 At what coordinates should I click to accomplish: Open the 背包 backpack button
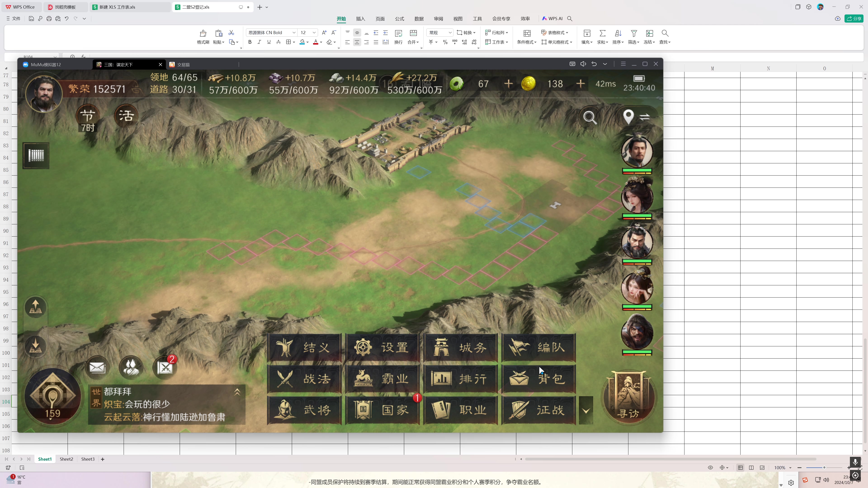pyautogui.click(x=539, y=379)
